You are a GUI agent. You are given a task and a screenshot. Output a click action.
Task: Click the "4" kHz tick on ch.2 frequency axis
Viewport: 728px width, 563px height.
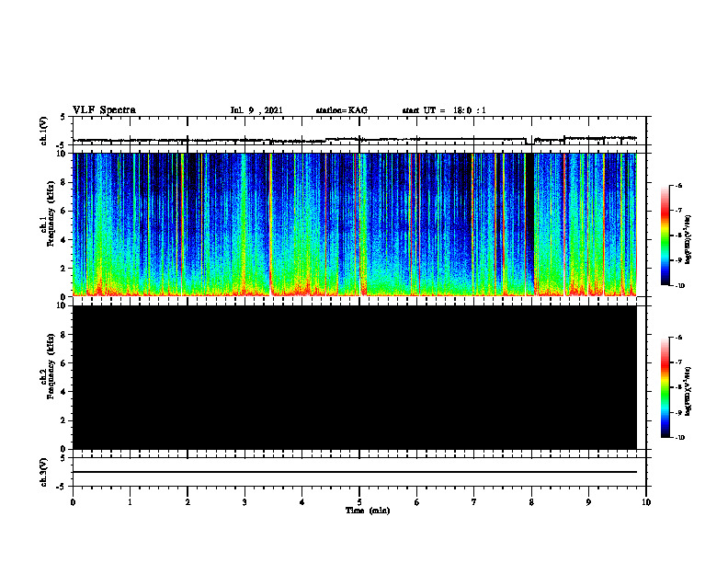click(64, 392)
